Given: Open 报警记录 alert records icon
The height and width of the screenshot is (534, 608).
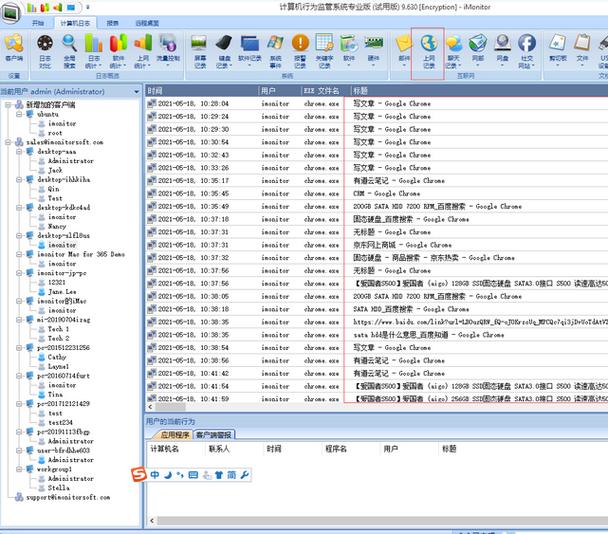Looking at the screenshot, I should (x=300, y=51).
